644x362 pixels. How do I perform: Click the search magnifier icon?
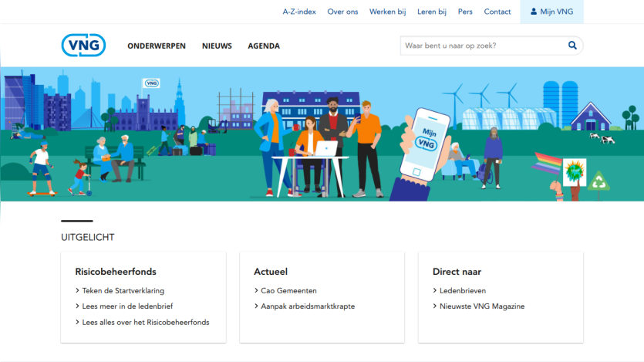[572, 46]
